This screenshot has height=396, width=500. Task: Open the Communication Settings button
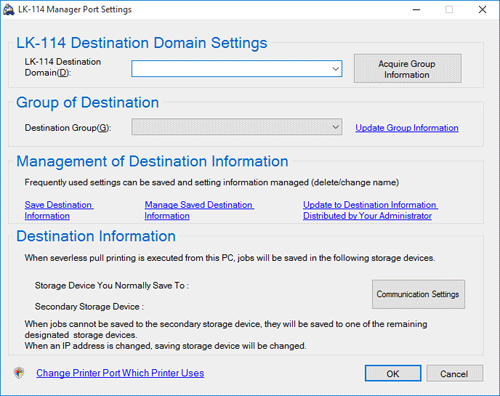[418, 294]
